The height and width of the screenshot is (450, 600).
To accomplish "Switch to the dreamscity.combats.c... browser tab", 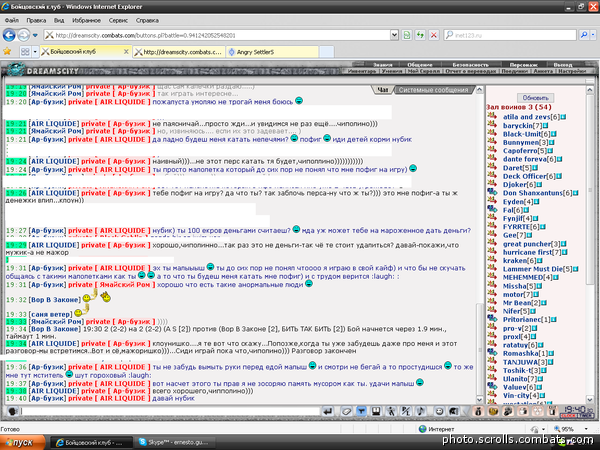I will tap(179, 52).
